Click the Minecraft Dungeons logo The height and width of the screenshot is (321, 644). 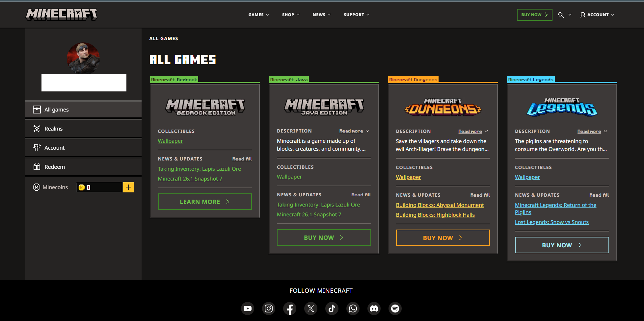coord(443,107)
